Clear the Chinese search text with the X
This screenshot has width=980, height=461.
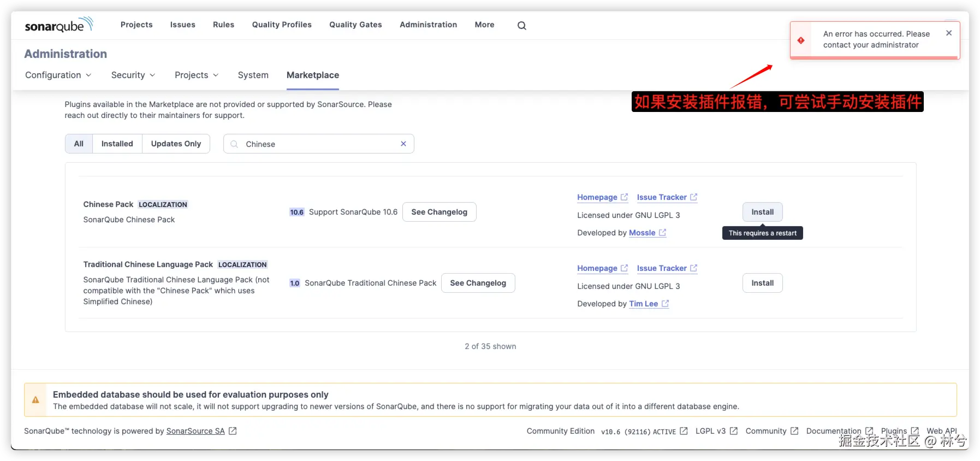403,144
